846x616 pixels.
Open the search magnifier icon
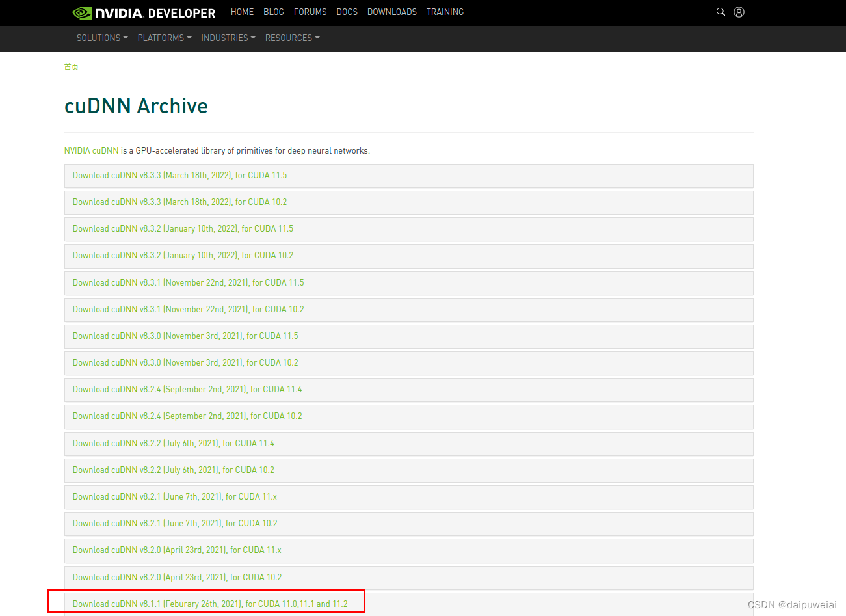point(720,12)
